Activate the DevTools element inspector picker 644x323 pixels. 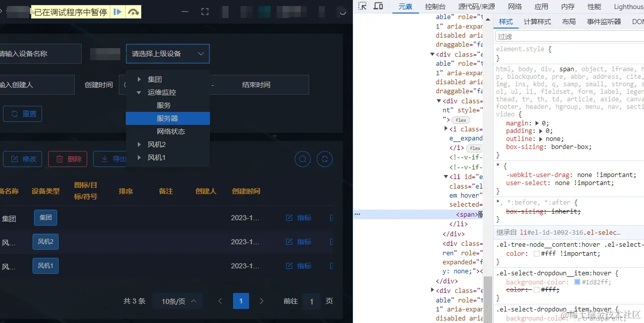[x=362, y=6]
